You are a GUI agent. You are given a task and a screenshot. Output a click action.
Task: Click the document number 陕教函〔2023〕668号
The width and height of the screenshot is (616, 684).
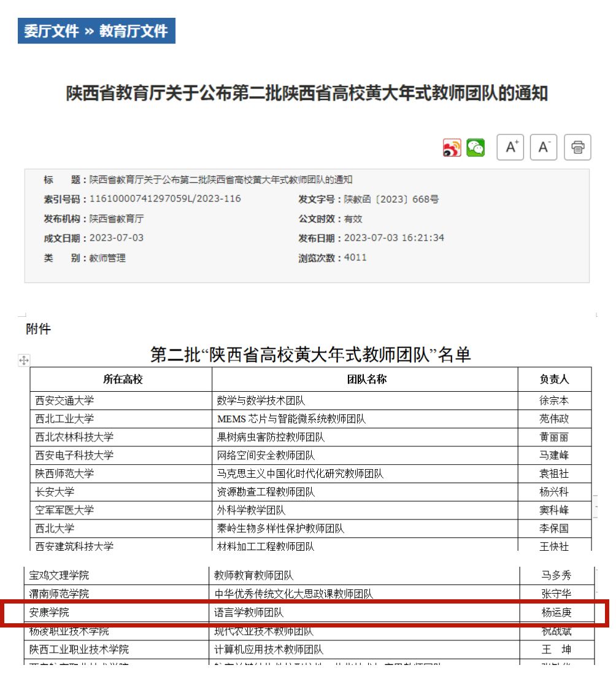pyautogui.click(x=391, y=200)
